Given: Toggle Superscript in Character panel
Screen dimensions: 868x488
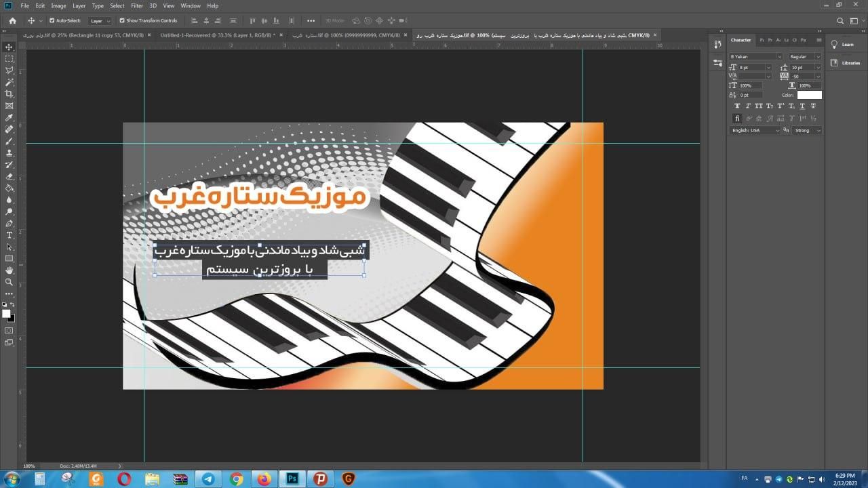Looking at the screenshot, I should pos(781,106).
